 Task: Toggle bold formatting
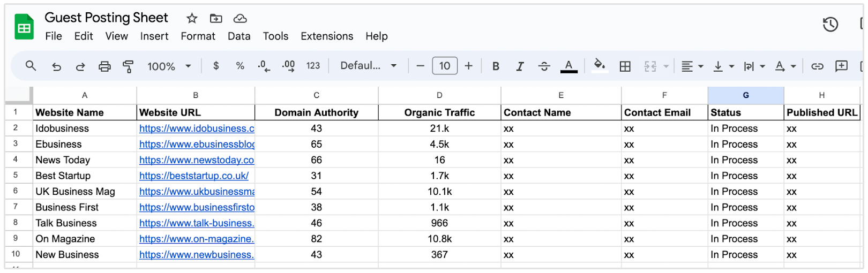point(496,66)
